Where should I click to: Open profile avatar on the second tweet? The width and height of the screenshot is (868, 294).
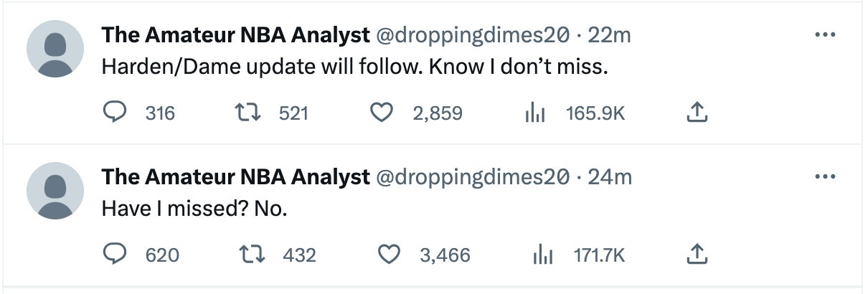tap(55, 191)
